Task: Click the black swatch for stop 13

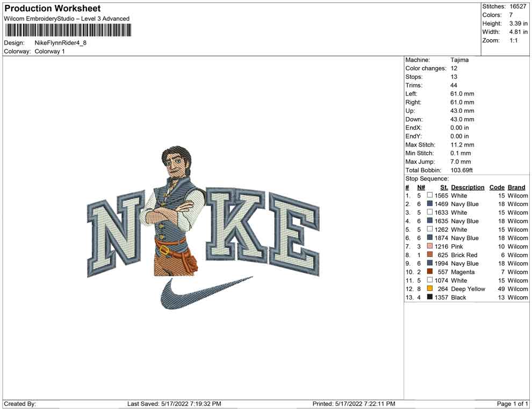Action: [430, 297]
